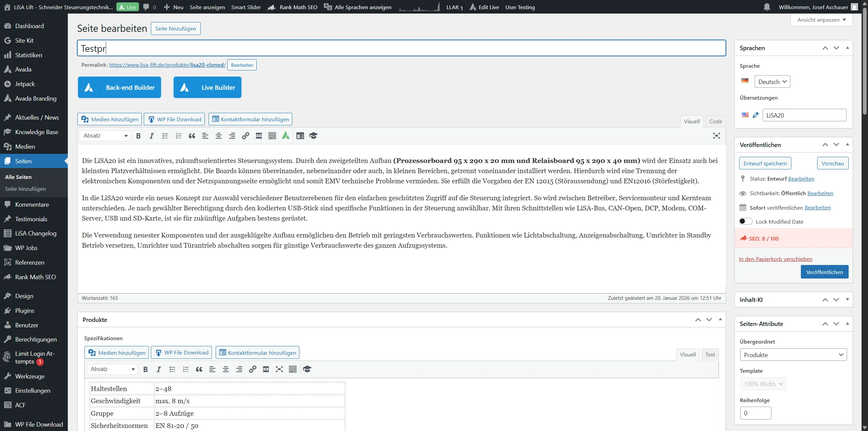Open the Avada shortcode generator icon
Screen dimensions: 868x431
pyautogui.click(x=285, y=136)
